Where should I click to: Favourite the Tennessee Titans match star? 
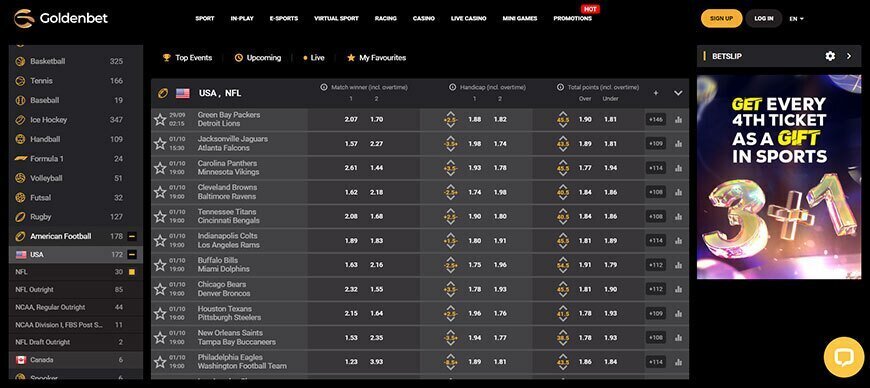pos(160,216)
